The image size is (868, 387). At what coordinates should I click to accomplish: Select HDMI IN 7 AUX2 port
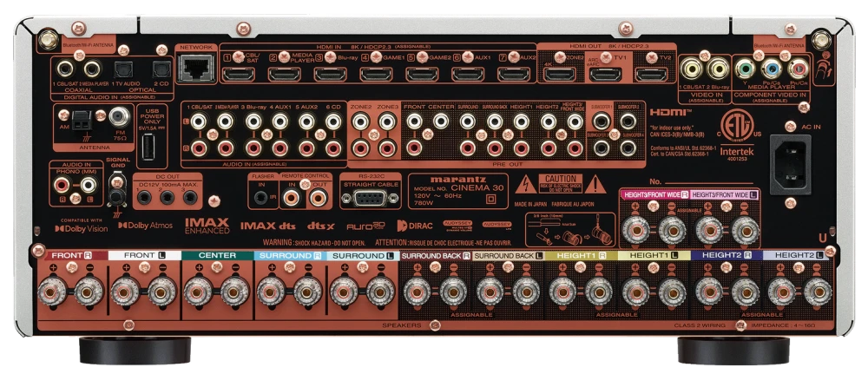(x=514, y=74)
